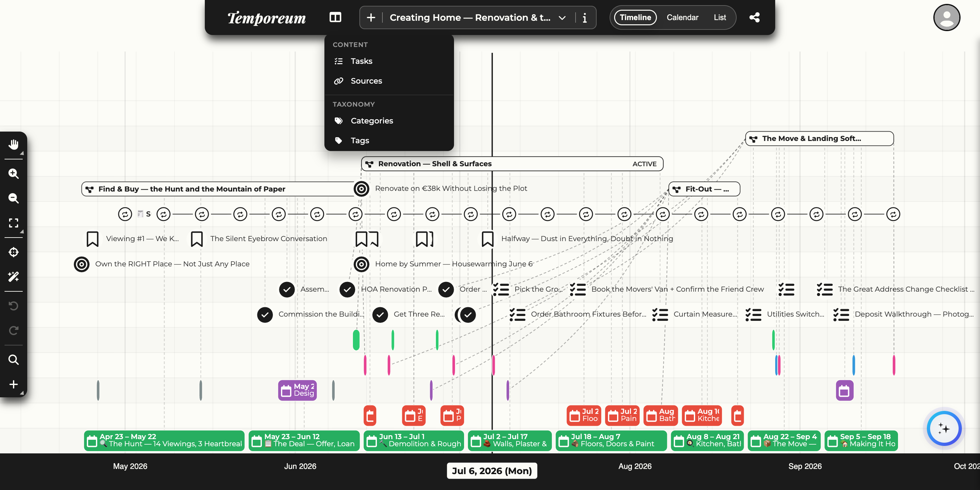
Task: Select the hand pan tool
Action: [13, 145]
